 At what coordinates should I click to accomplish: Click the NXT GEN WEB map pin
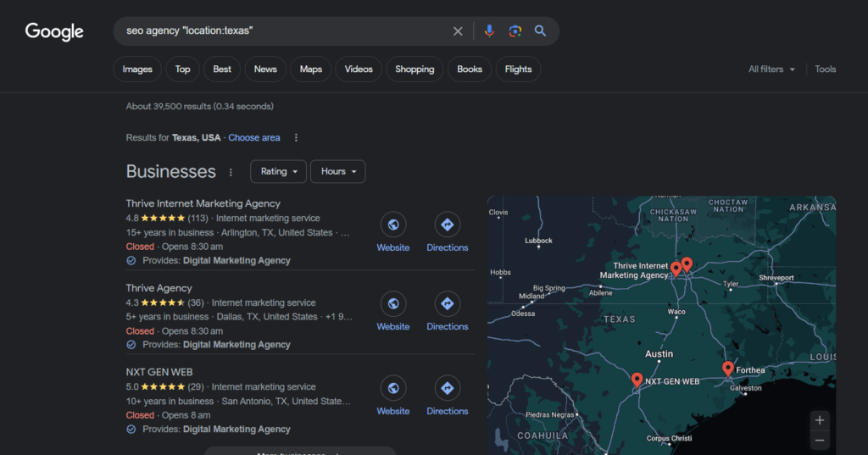coord(637,380)
